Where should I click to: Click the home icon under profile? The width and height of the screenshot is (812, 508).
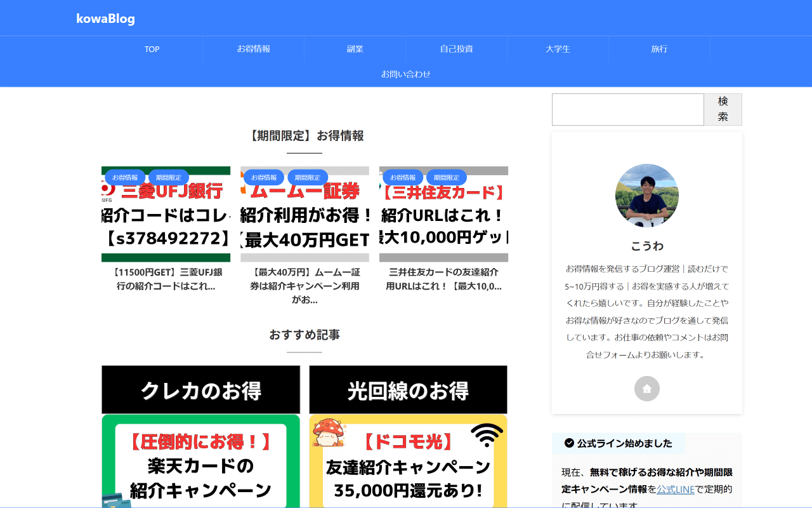[647, 389]
